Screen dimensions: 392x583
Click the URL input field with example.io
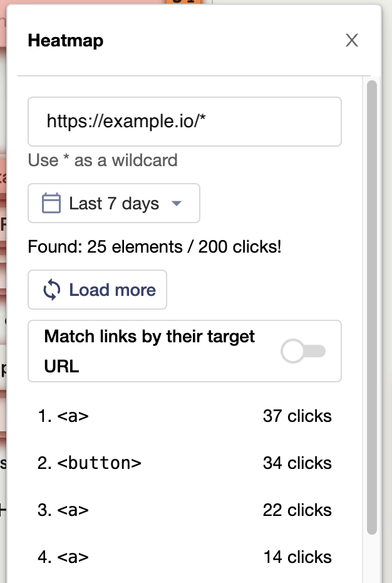[184, 122]
